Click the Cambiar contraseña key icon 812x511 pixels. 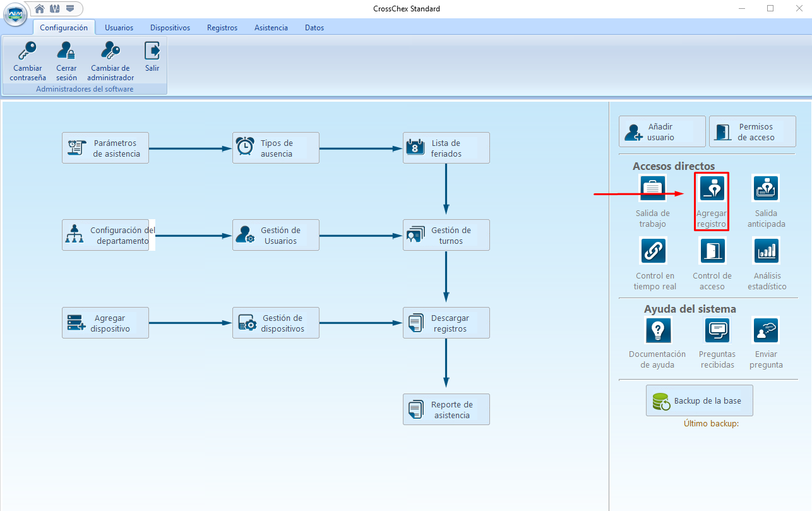[x=27, y=50]
